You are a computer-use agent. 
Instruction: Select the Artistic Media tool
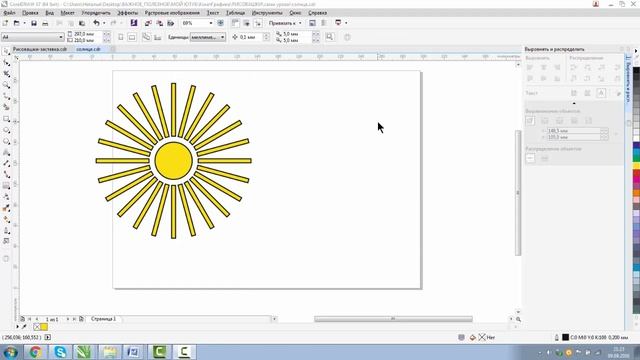coord(6,107)
